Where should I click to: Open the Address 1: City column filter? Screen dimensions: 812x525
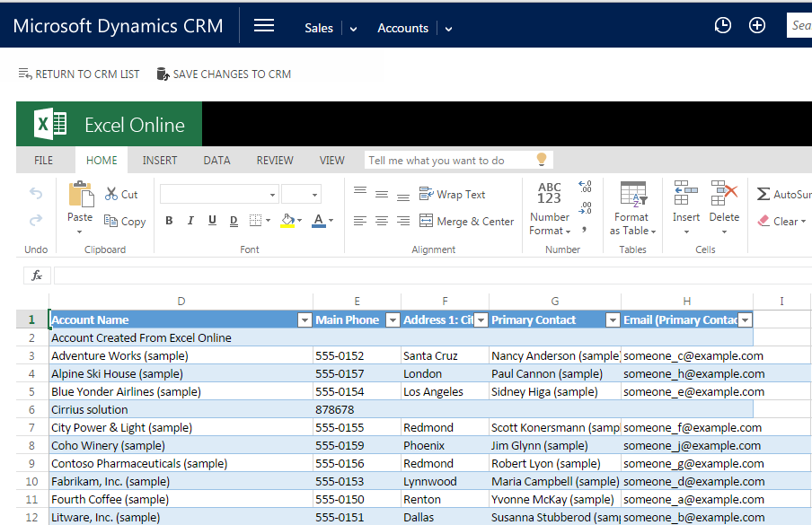(x=481, y=320)
